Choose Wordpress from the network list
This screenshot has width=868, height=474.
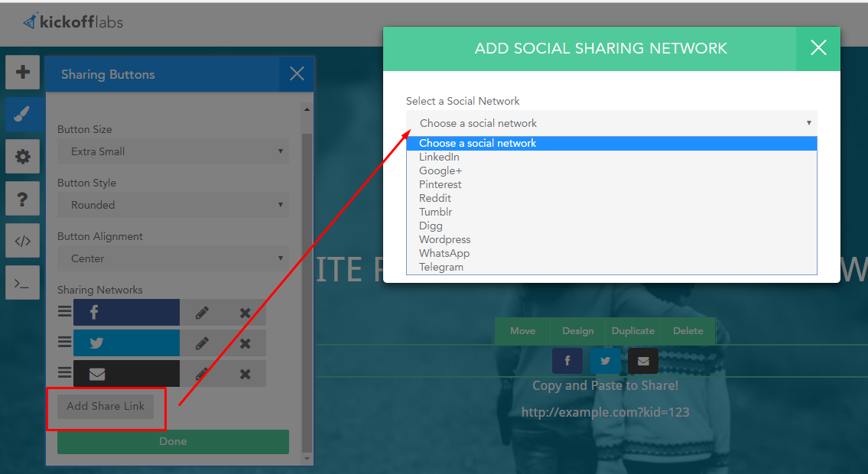[x=612, y=239]
